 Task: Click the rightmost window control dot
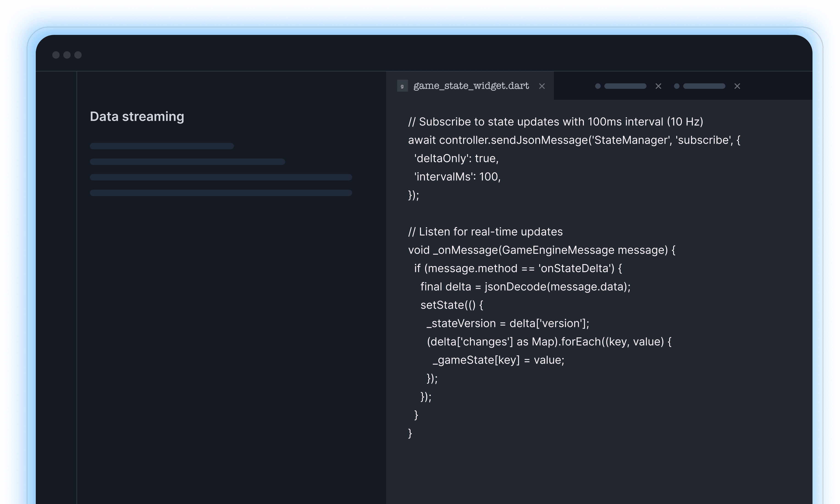[x=78, y=55]
